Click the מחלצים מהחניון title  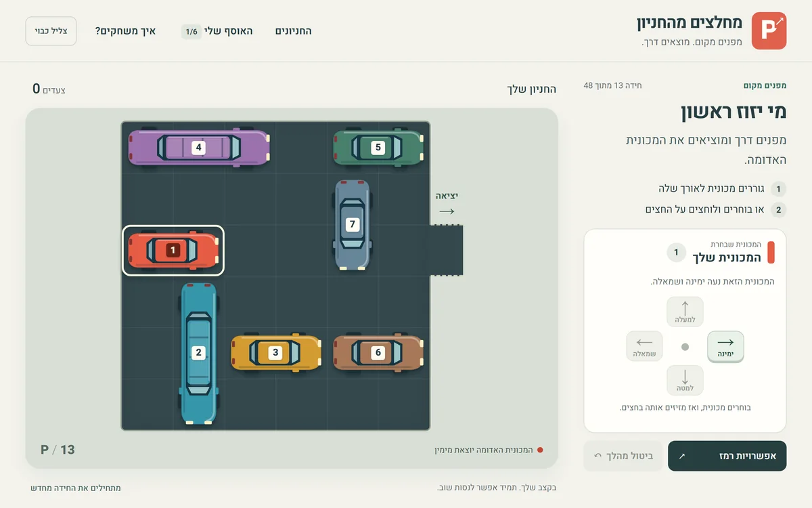tap(690, 23)
